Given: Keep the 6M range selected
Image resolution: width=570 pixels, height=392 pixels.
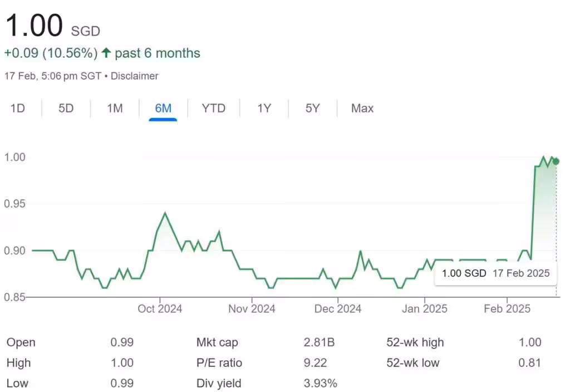Looking at the screenshot, I should pyautogui.click(x=163, y=109).
